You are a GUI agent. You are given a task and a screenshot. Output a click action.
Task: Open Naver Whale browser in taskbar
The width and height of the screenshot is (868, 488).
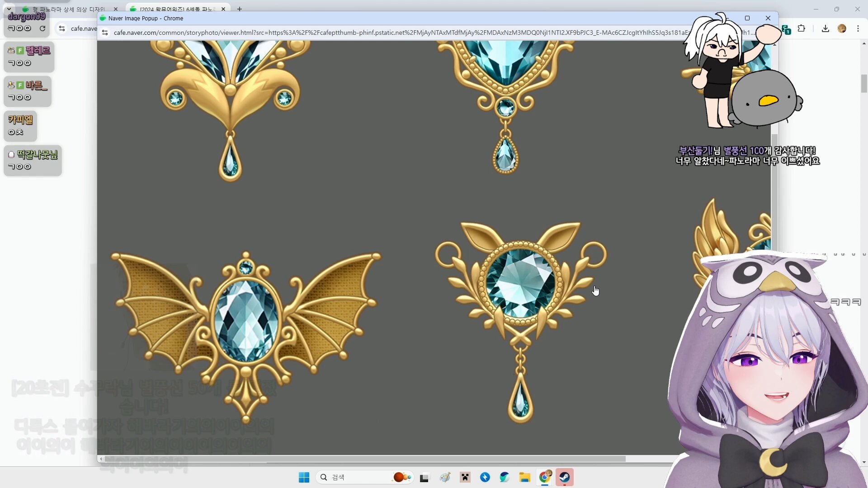(x=505, y=477)
